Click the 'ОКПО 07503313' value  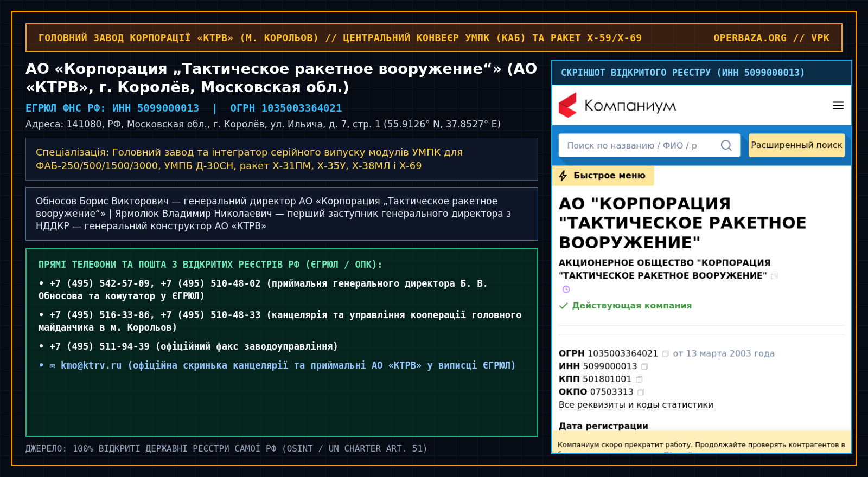596,392
